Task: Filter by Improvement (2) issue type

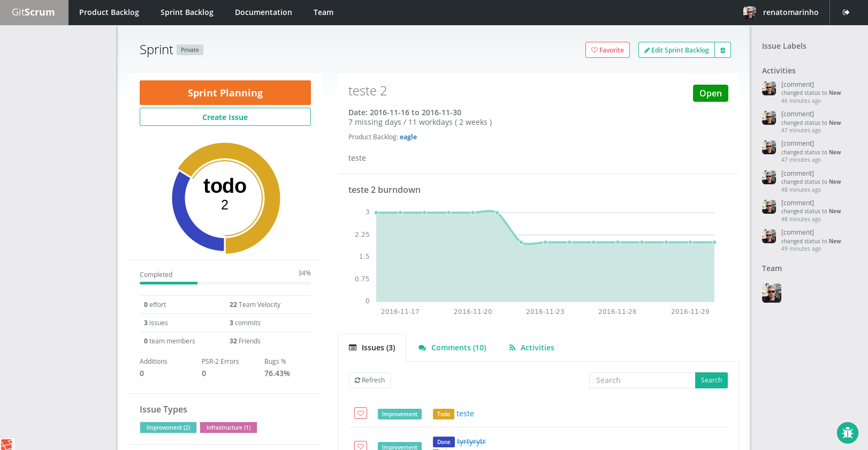Action: click(168, 427)
